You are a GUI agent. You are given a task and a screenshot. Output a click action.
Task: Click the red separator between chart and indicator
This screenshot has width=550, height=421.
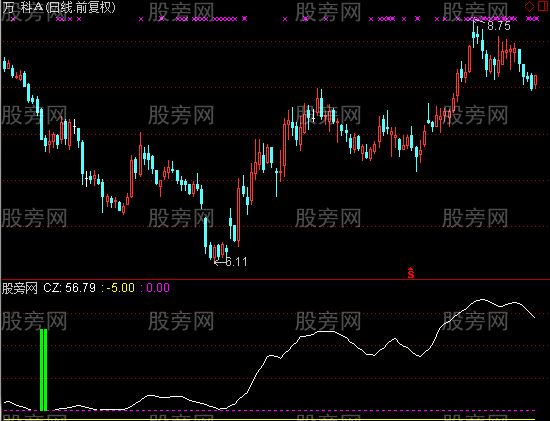[275, 280]
